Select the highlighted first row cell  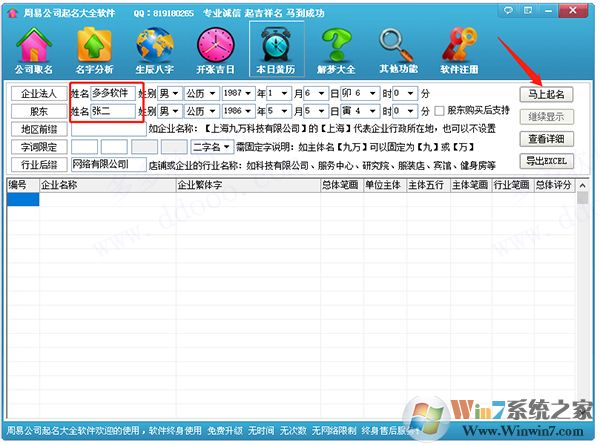pyautogui.click(x=23, y=199)
